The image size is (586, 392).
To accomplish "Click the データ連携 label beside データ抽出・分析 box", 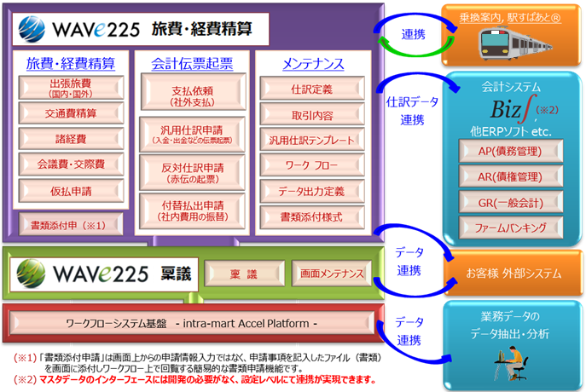I will click(x=409, y=331).
